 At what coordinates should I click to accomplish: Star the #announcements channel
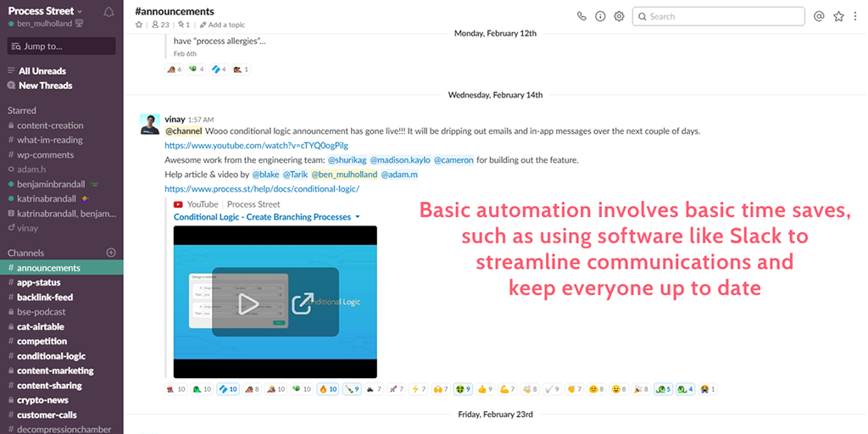[139, 25]
